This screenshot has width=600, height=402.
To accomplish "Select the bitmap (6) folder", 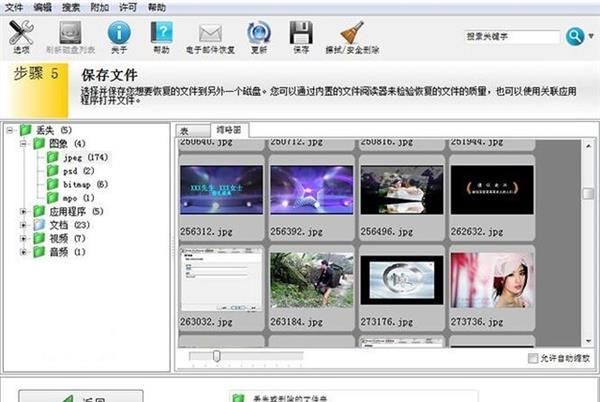I will (x=85, y=184).
